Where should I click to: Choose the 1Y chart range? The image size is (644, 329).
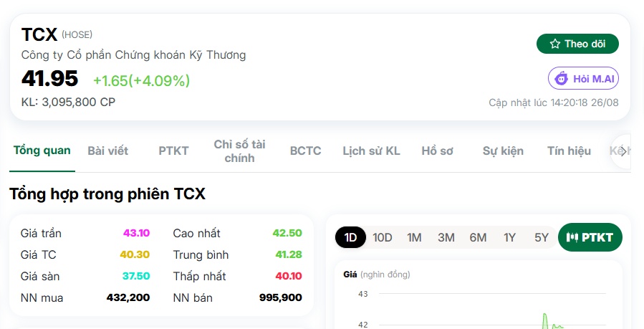(x=510, y=237)
